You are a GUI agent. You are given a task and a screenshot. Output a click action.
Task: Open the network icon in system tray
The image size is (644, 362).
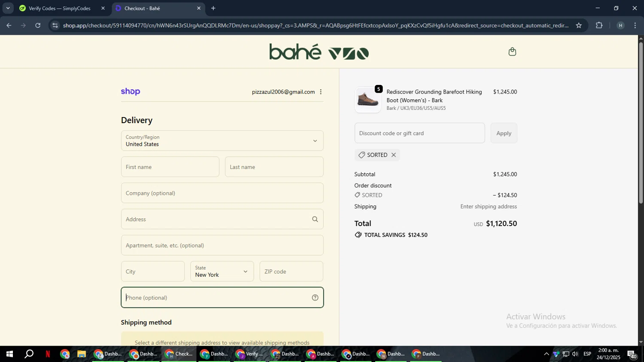[x=565, y=354]
